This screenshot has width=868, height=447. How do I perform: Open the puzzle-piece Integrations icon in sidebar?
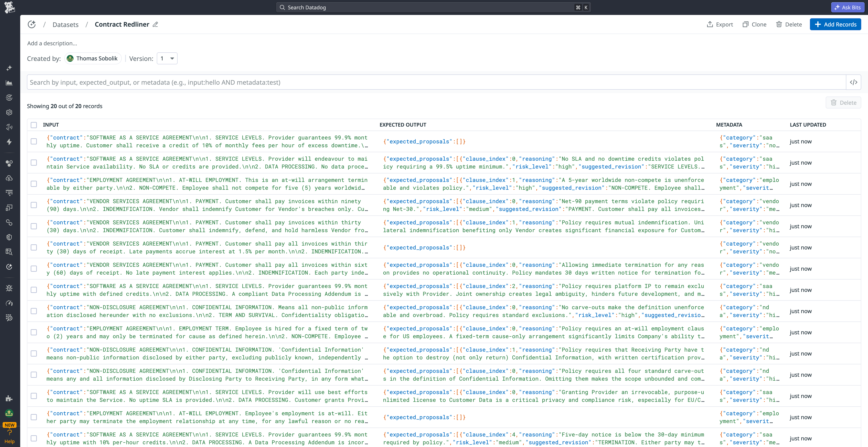click(9, 398)
